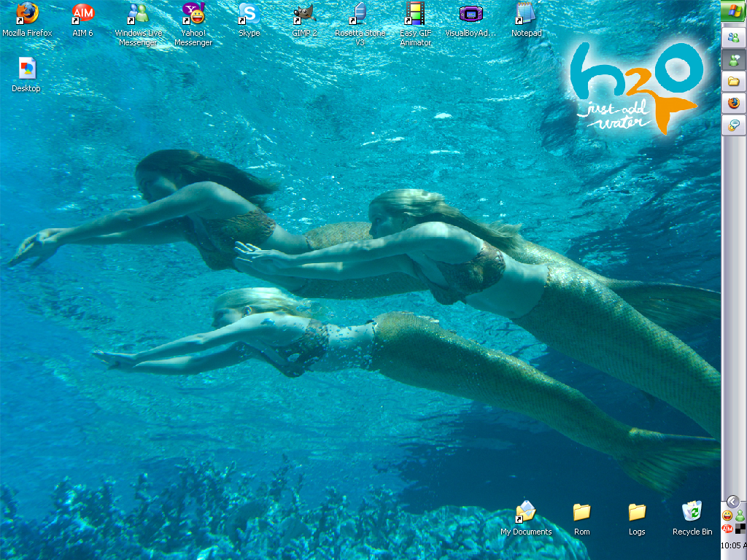Click the 10:05 taskbar clock
The image size is (747, 560).
(x=734, y=545)
